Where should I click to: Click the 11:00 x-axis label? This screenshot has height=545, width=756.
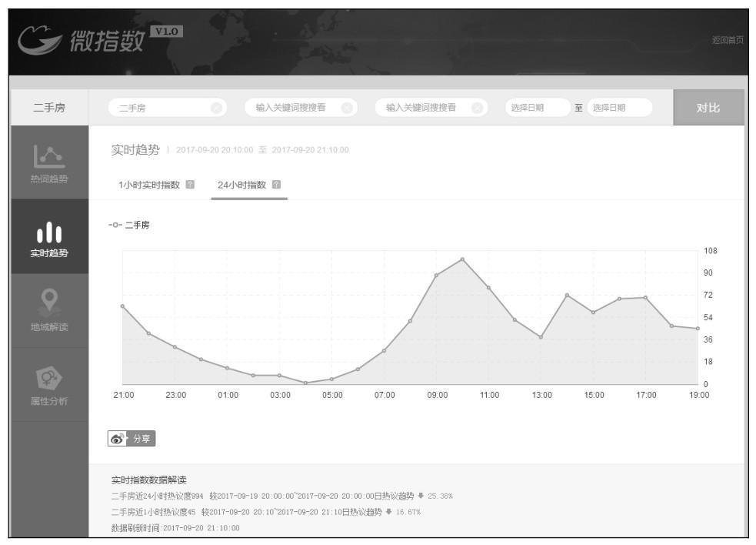(489, 395)
